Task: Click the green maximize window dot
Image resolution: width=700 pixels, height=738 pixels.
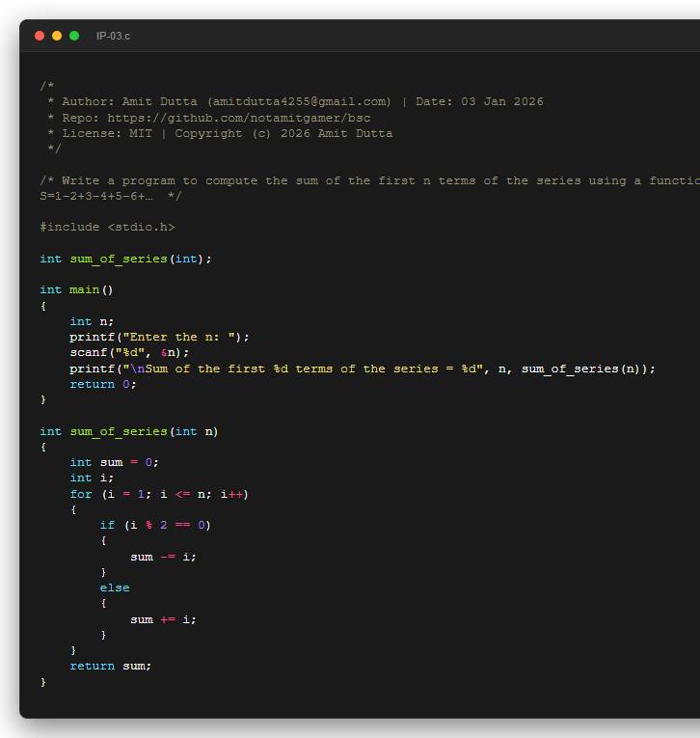Action: (74, 36)
